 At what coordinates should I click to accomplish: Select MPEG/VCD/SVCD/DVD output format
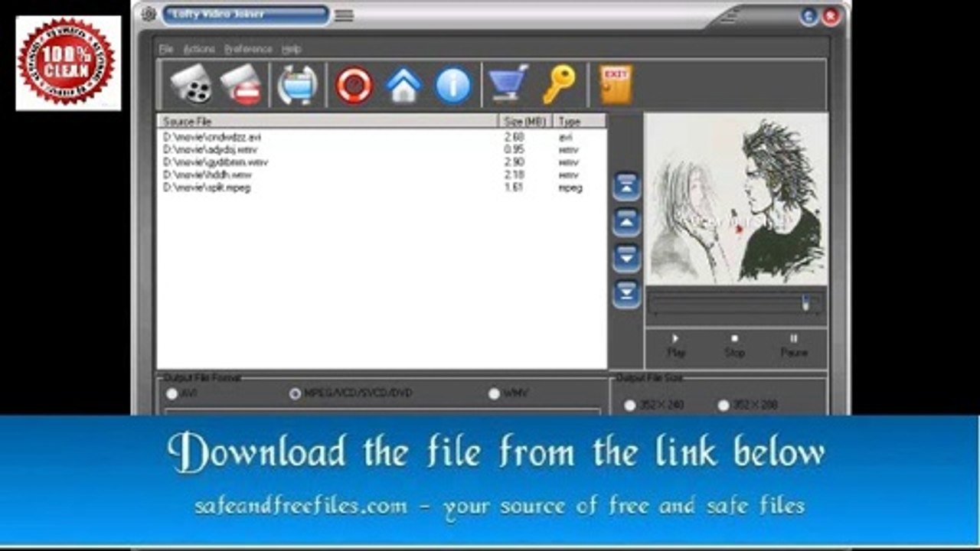click(x=295, y=393)
